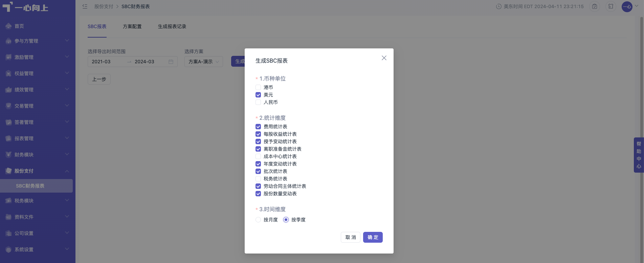The width and height of the screenshot is (644, 263).
Task: Check the 港币 currency checkbox
Action: coord(258,87)
